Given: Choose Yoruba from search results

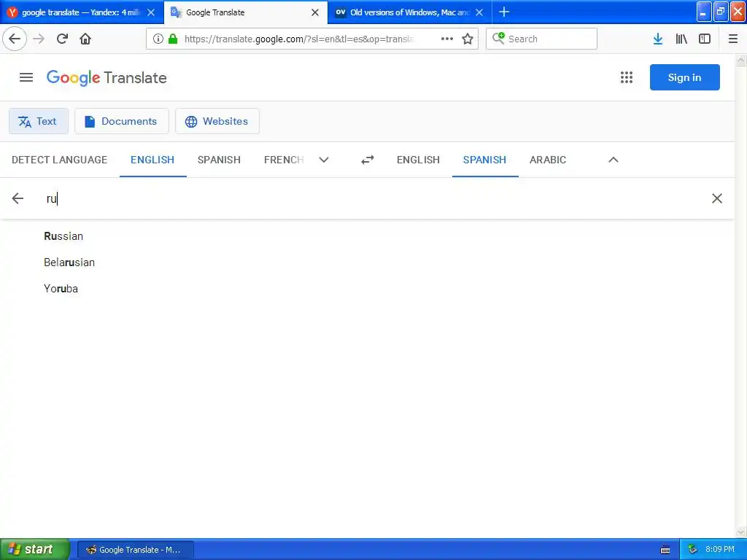Looking at the screenshot, I should 61,289.
